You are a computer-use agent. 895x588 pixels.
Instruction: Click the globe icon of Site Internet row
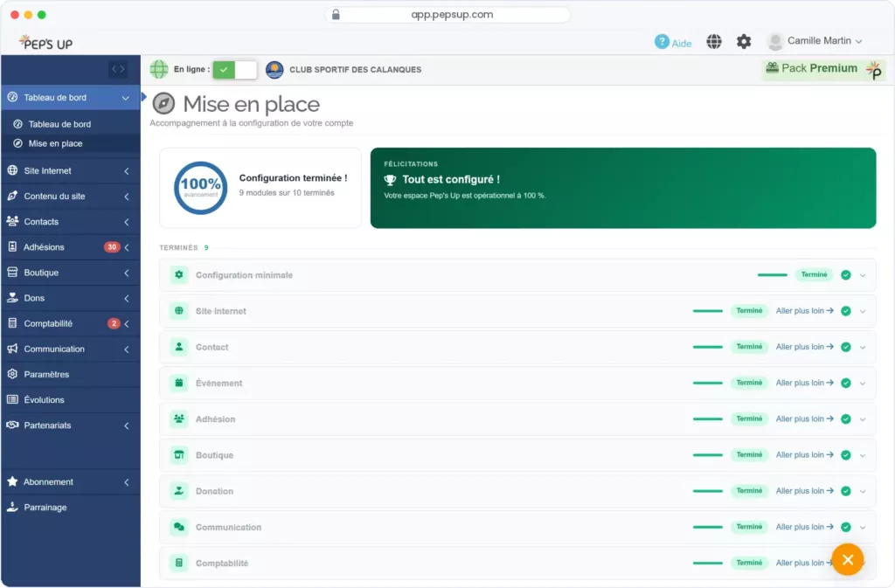pos(178,311)
